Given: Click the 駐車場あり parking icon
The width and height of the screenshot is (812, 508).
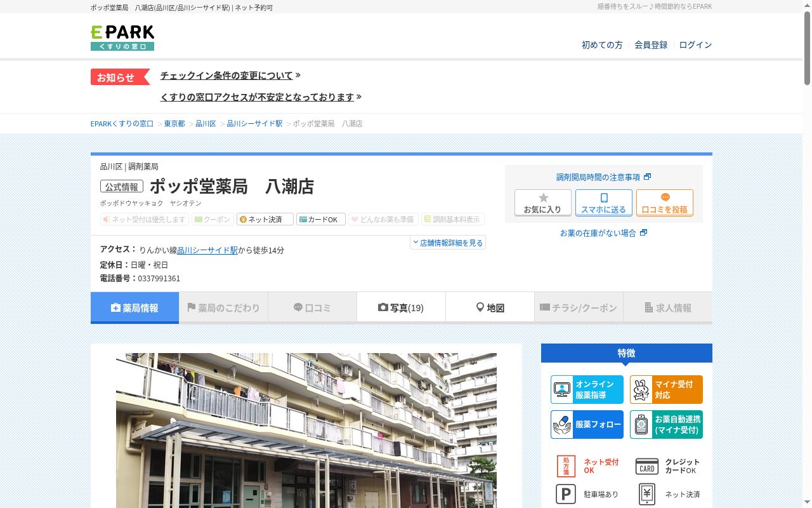Looking at the screenshot, I should click(566, 494).
